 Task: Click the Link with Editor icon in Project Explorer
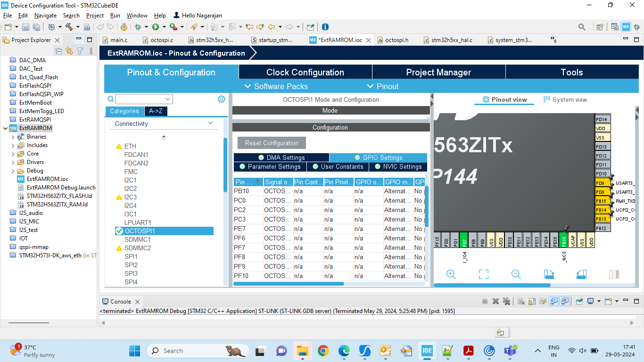[69, 51]
